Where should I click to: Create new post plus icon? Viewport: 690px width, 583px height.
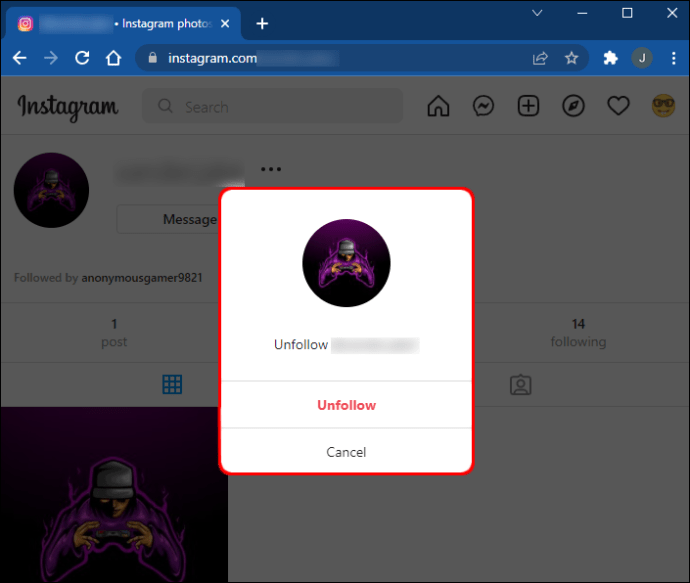(x=528, y=106)
